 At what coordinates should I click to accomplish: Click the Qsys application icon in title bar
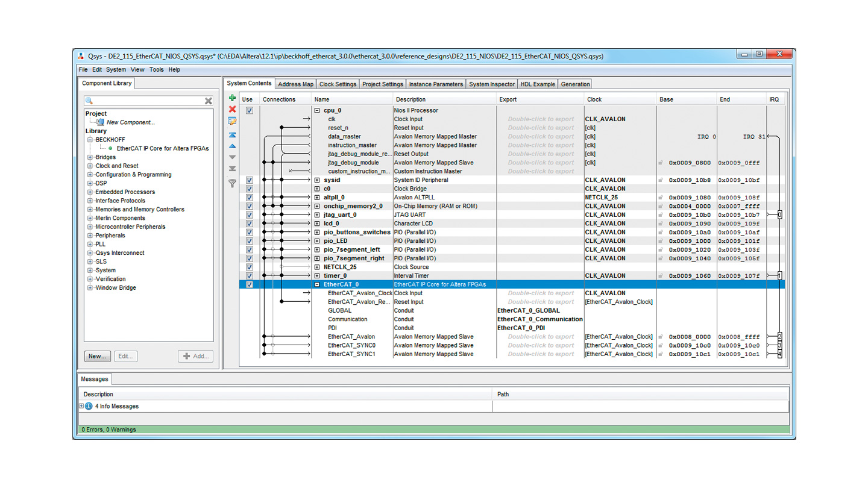point(81,57)
